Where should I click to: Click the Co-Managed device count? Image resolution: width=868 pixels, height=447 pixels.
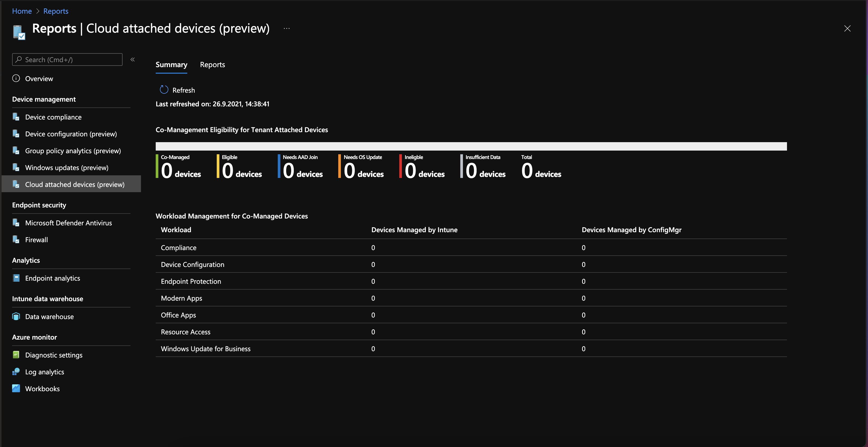click(181, 171)
